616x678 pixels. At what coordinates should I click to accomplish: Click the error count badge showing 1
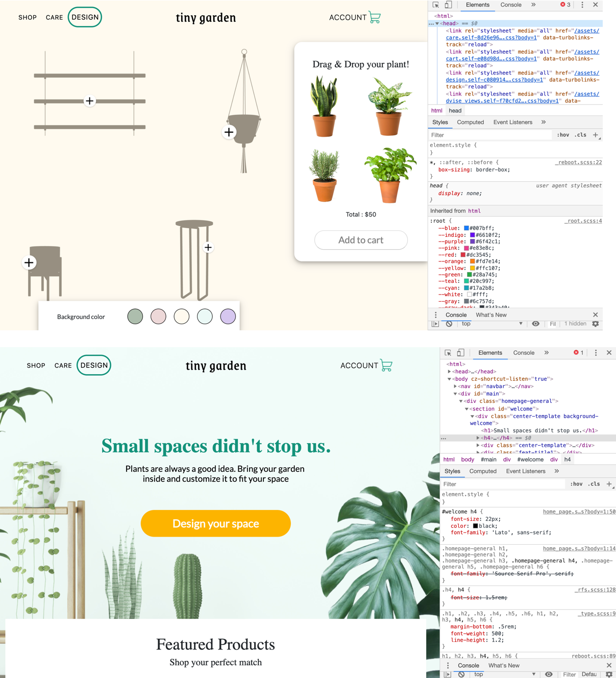(579, 353)
